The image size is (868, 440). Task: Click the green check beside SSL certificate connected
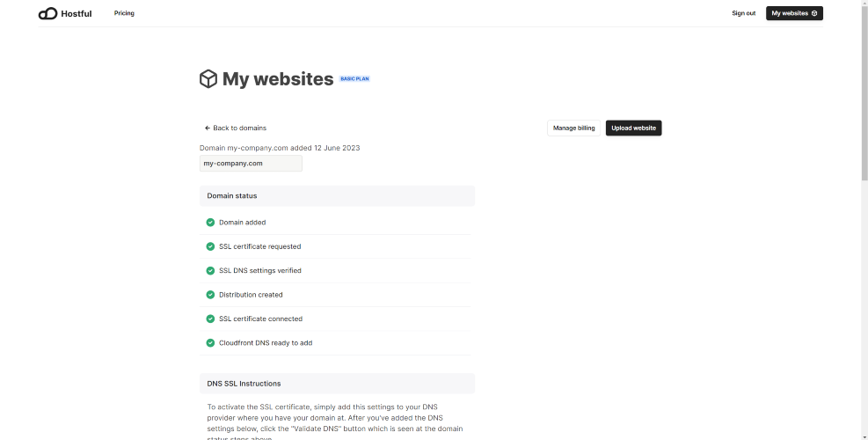(x=210, y=319)
